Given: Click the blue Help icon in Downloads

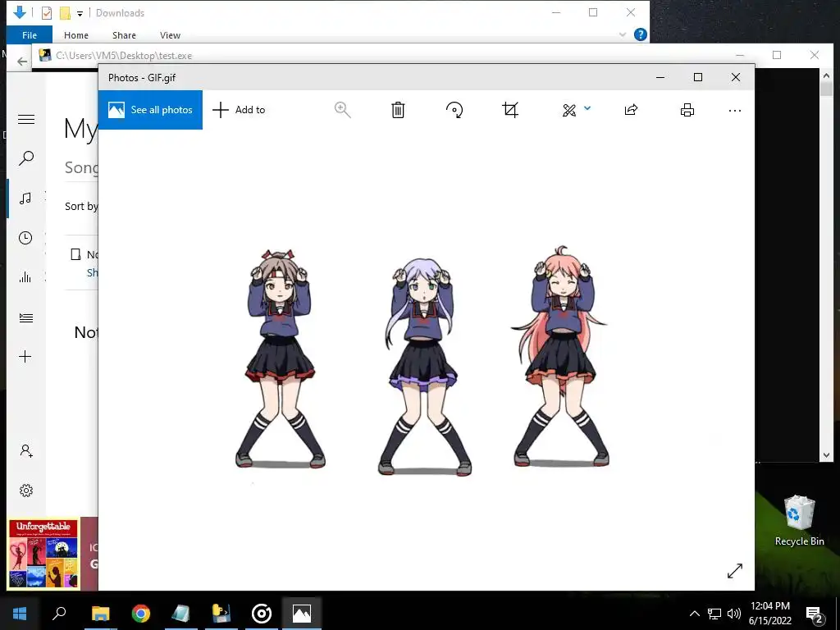Looking at the screenshot, I should pyautogui.click(x=640, y=34).
